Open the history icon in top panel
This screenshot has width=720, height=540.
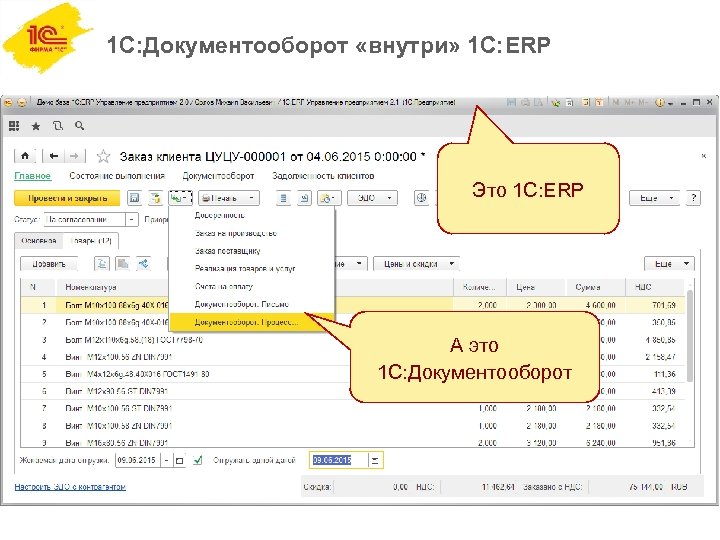click(58, 126)
